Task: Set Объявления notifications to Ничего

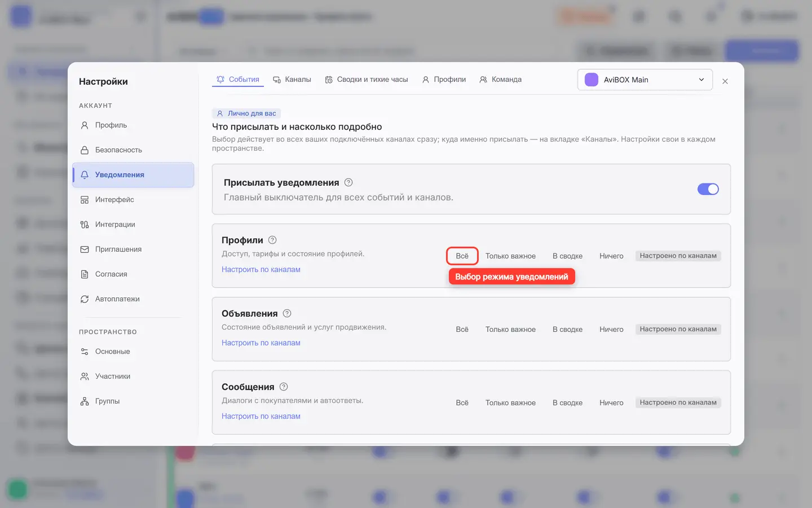Action: 611,329
